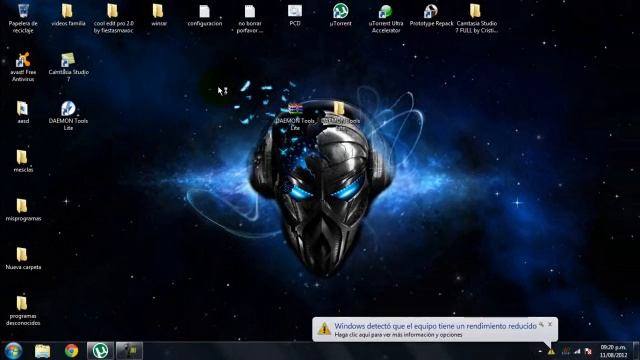Select DAEMON Tools Lite folder icon on skull
640x360 pixels.
340,116
